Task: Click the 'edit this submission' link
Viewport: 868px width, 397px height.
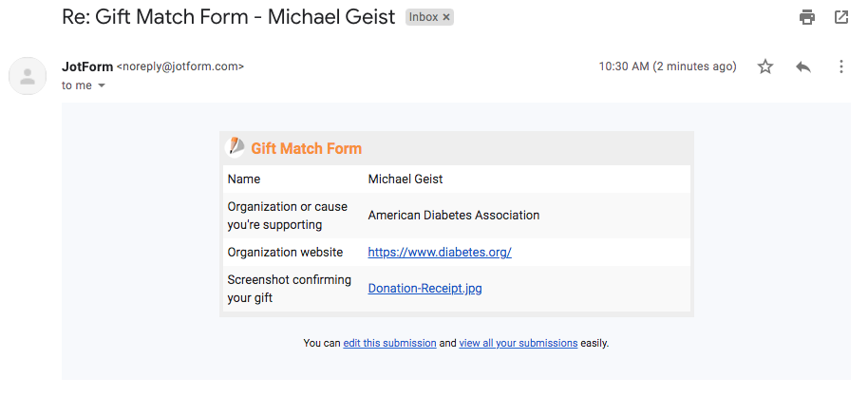Action: [389, 343]
